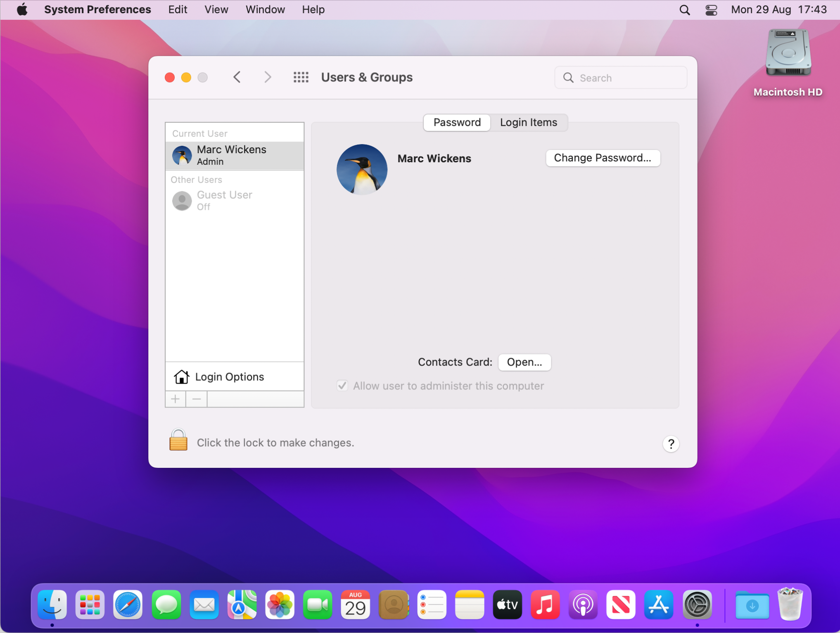
Task: Open Maps from the Dock
Action: [x=242, y=605]
